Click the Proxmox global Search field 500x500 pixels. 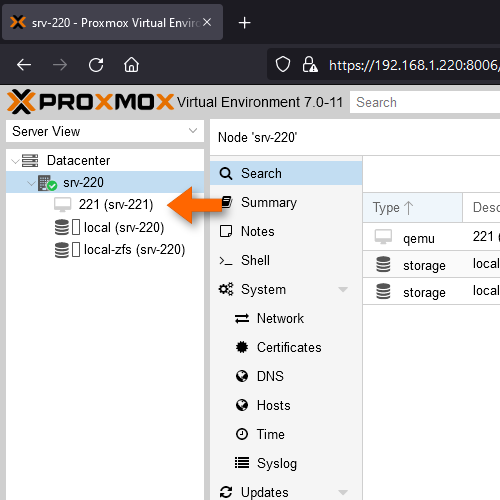[x=425, y=102]
